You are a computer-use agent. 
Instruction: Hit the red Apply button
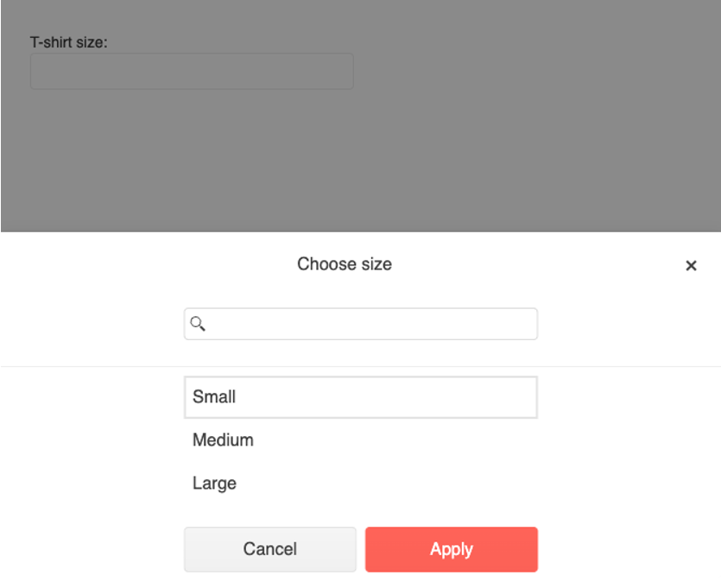tap(452, 549)
